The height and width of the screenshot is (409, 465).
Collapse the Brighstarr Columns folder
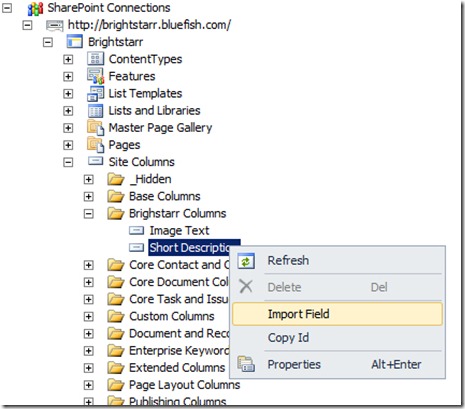tap(89, 214)
